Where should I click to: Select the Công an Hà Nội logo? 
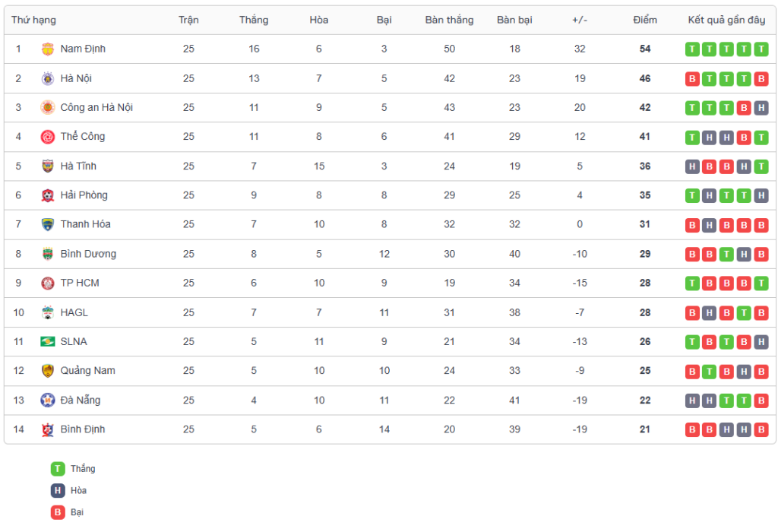click(x=48, y=108)
